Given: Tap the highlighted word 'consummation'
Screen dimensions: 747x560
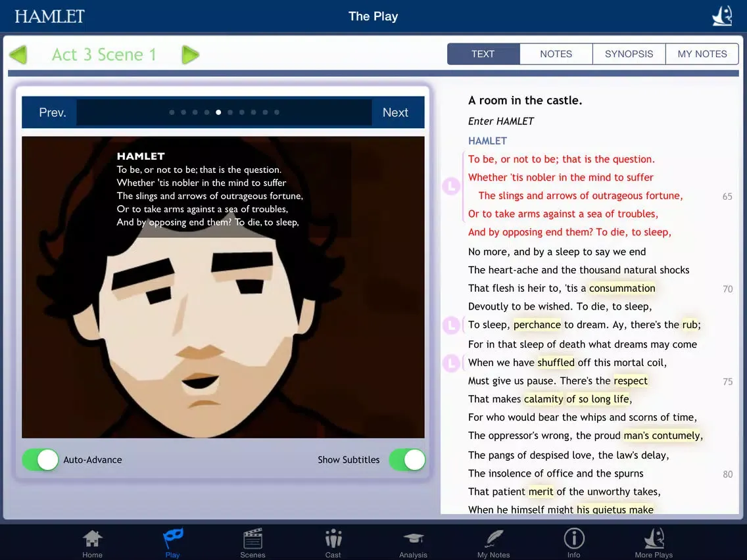Looking at the screenshot, I should (x=622, y=288).
